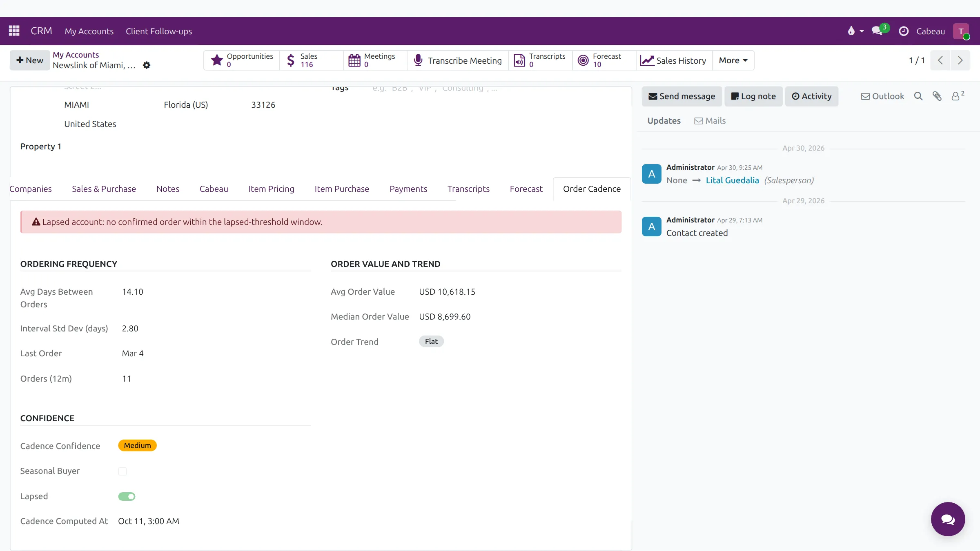Switch to Sales & Purchase tab
Screen dimensions: 980x551
(104, 189)
